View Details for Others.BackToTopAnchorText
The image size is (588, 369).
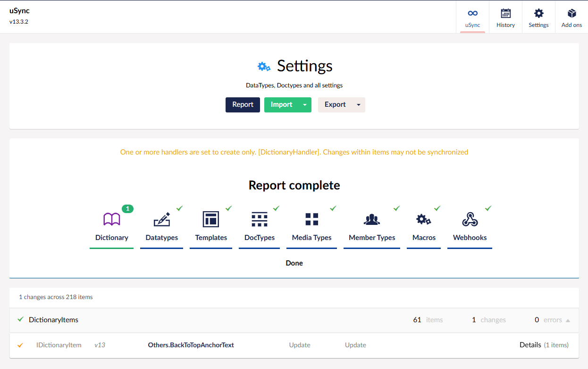pyautogui.click(x=530, y=345)
